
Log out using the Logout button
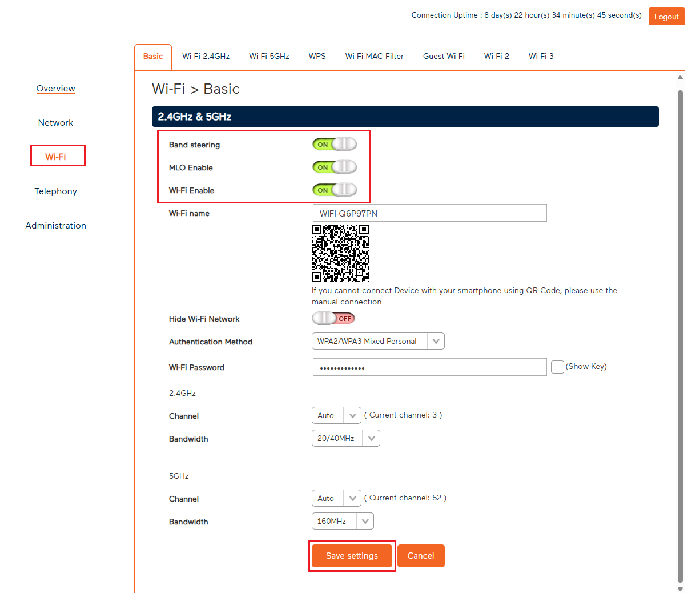click(666, 17)
